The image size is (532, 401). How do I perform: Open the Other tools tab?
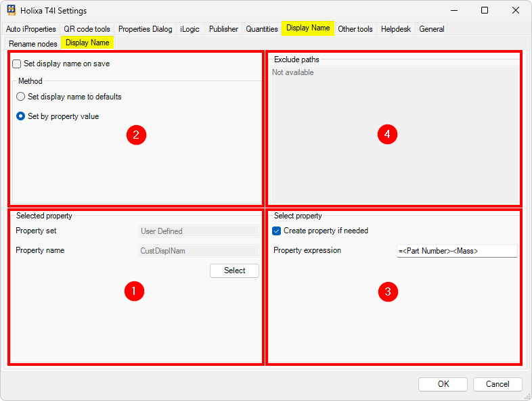click(355, 29)
